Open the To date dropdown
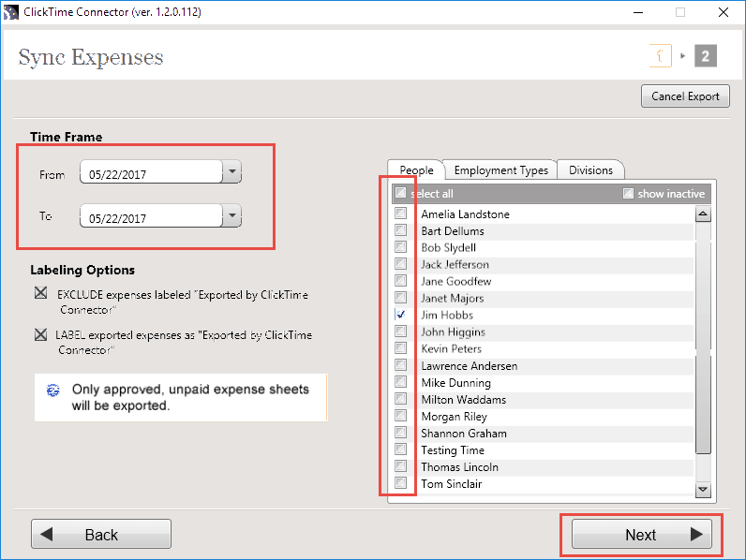 (232, 215)
